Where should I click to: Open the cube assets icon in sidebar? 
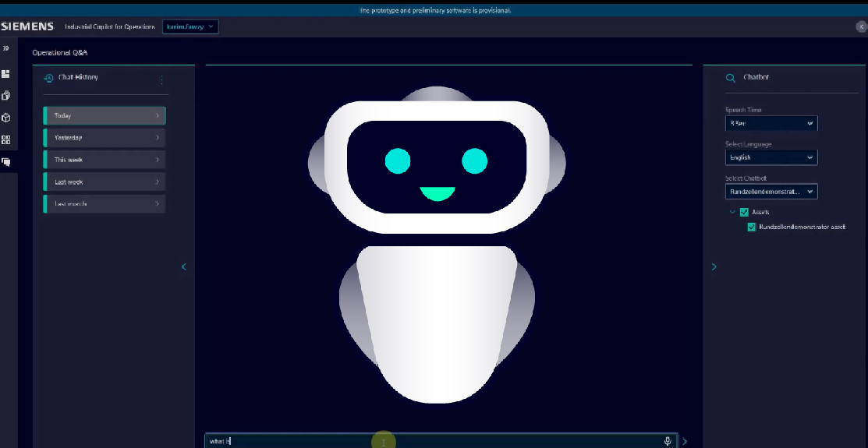coord(6,118)
